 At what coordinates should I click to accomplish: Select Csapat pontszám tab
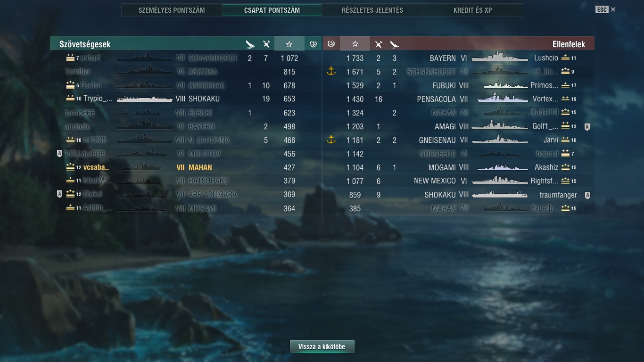tap(272, 10)
